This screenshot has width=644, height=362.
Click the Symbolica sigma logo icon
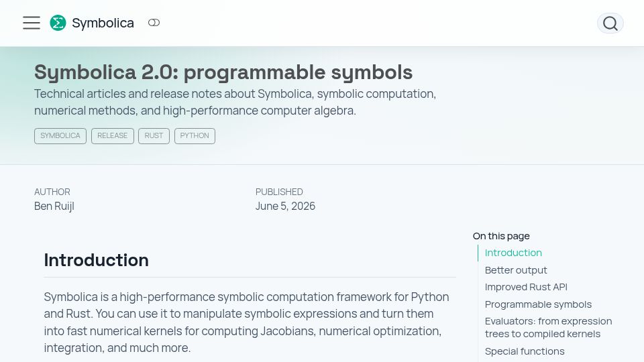click(x=58, y=23)
